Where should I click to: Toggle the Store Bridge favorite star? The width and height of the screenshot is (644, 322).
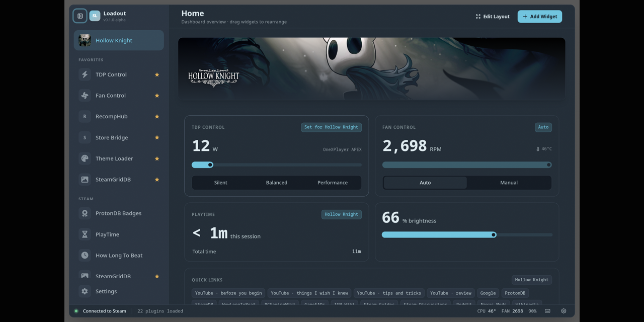(157, 137)
